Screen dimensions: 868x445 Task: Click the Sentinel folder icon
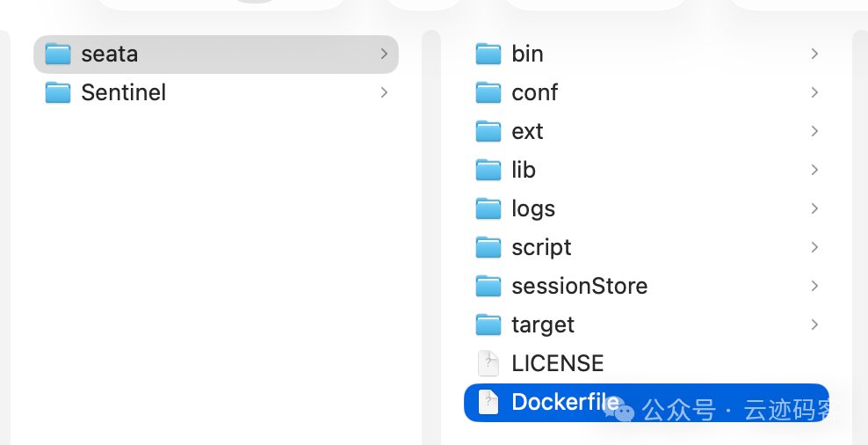58,92
